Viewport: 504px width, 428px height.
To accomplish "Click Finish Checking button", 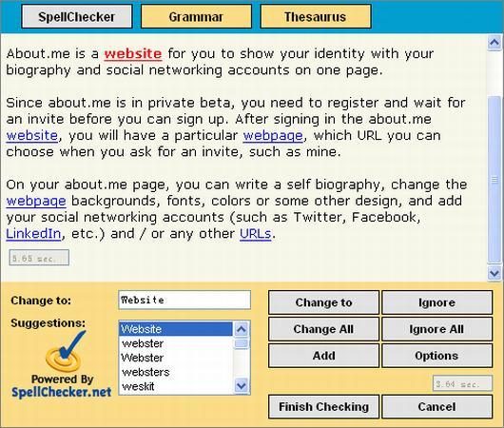I will click(323, 407).
